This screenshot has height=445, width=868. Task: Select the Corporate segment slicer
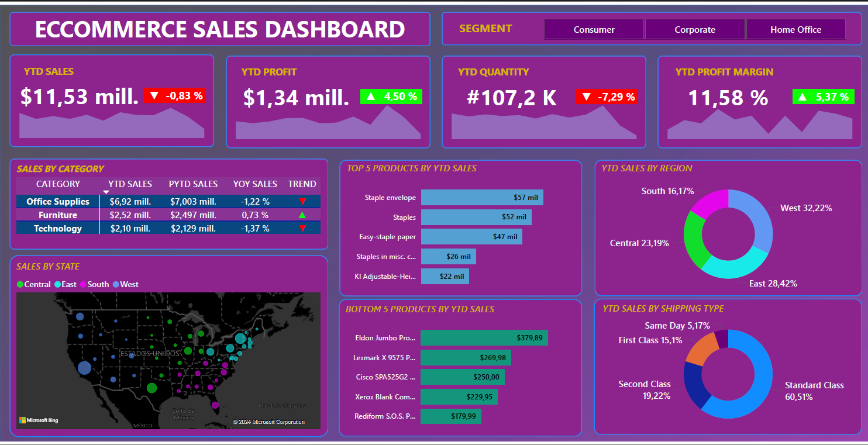tap(695, 29)
